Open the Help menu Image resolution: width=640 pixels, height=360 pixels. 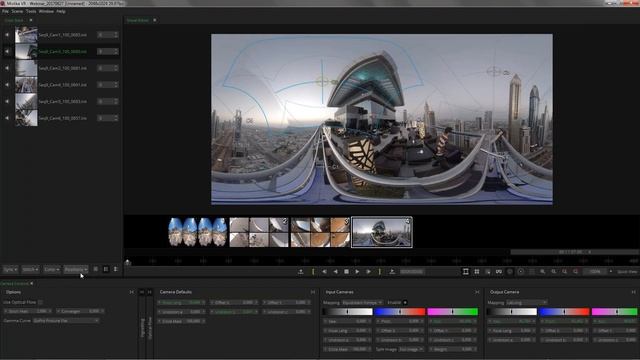click(61, 11)
